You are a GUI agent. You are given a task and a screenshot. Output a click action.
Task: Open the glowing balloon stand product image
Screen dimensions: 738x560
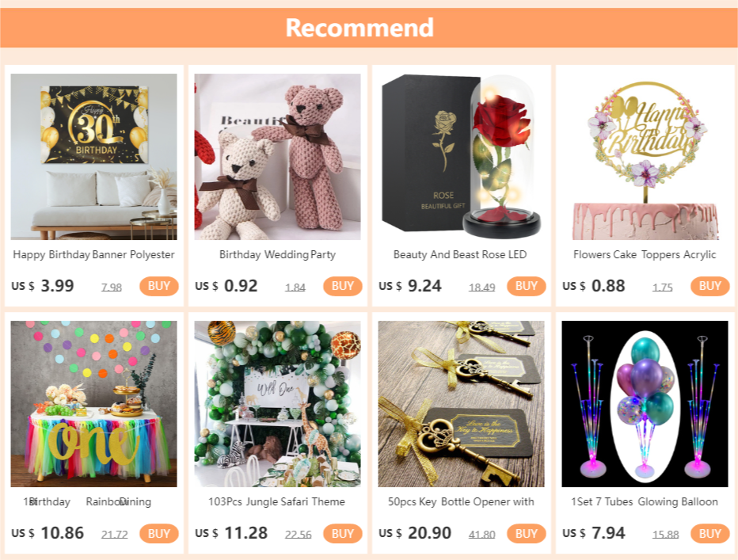[x=645, y=404]
